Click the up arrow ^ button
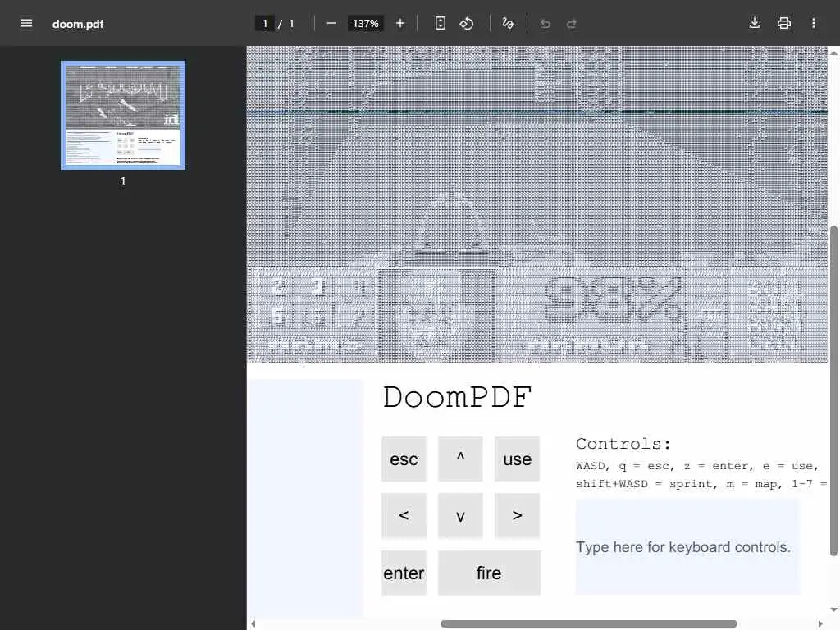 click(460, 459)
